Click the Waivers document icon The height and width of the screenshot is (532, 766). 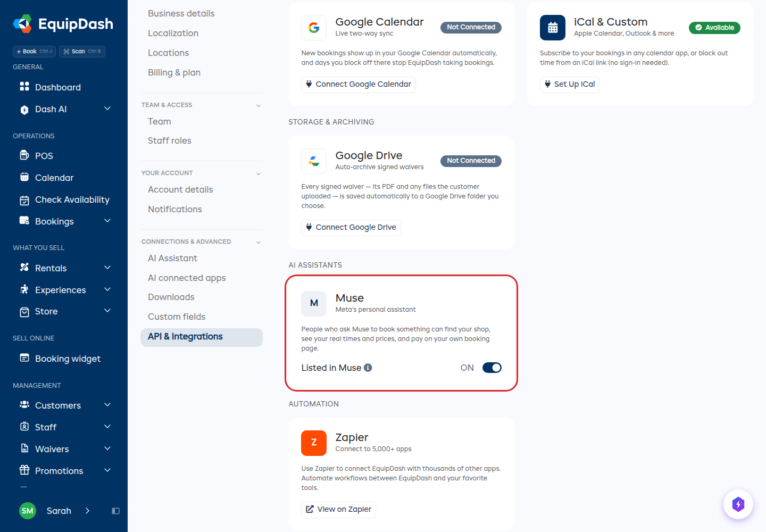(x=24, y=448)
